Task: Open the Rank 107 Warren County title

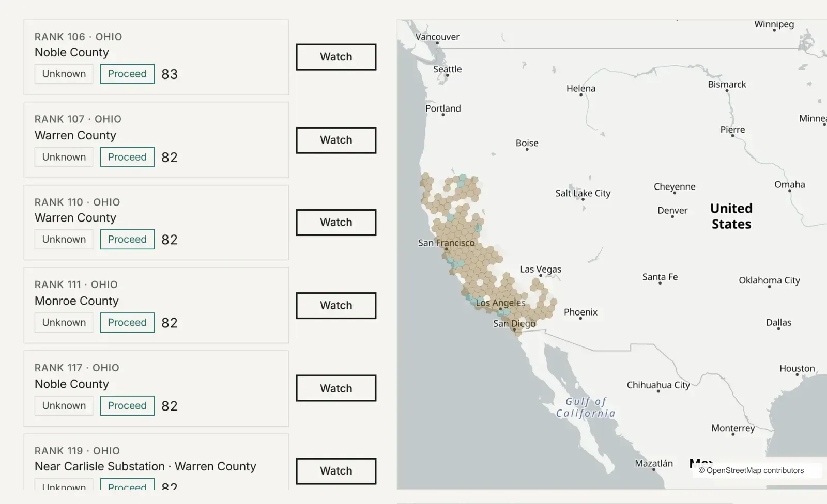Action: tap(75, 135)
